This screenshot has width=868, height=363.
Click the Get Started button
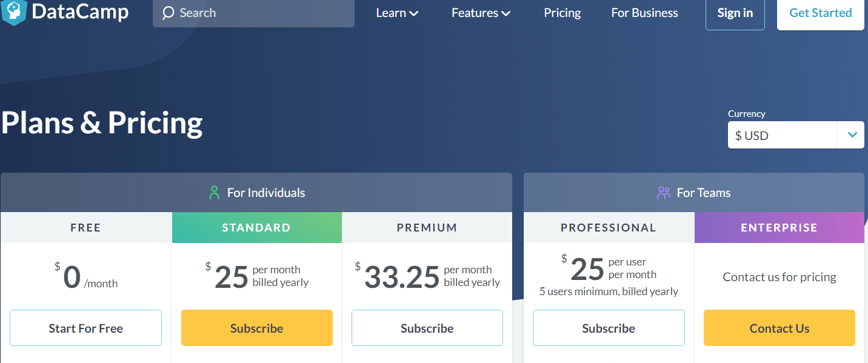click(x=821, y=13)
